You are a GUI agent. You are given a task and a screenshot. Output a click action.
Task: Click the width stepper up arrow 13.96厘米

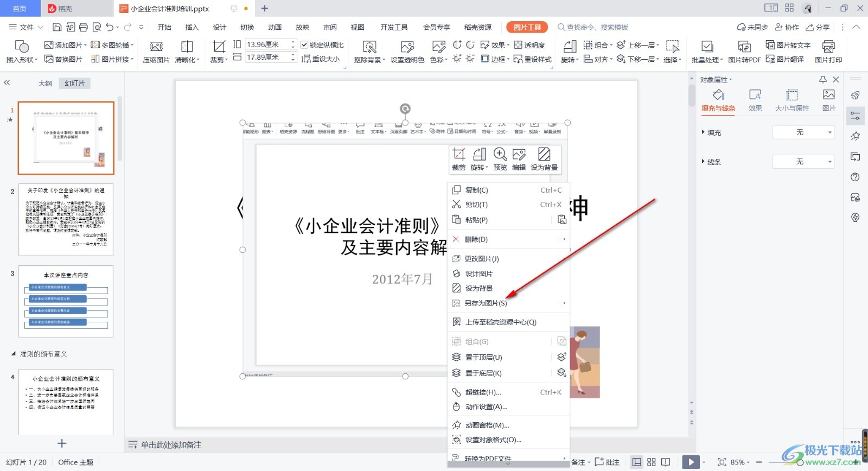293,42
